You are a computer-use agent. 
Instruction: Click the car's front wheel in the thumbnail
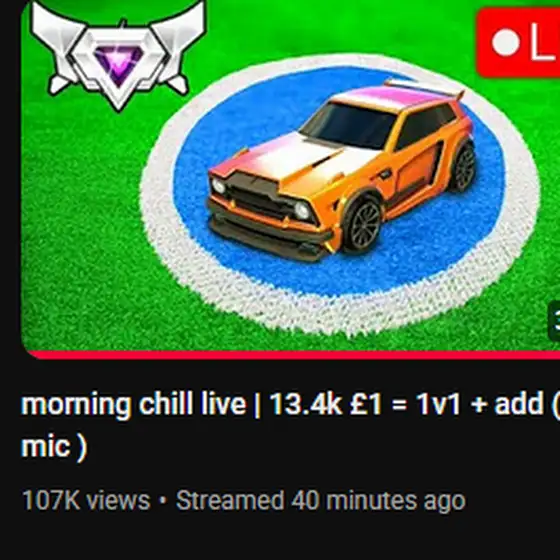pyautogui.click(x=363, y=224)
